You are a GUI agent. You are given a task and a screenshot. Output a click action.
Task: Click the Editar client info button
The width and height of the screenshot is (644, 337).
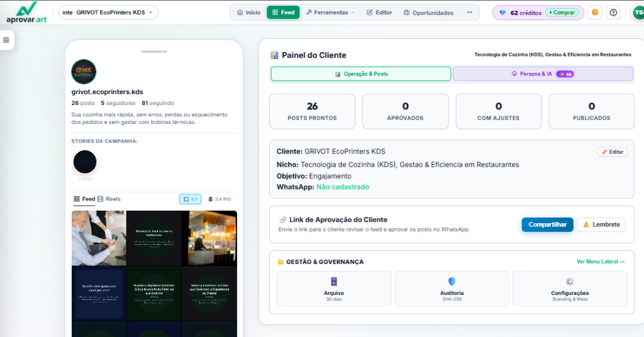pos(612,152)
